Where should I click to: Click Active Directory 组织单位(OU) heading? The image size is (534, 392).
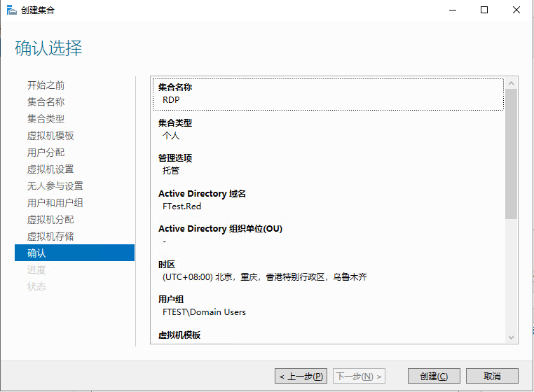tap(220, 229)
